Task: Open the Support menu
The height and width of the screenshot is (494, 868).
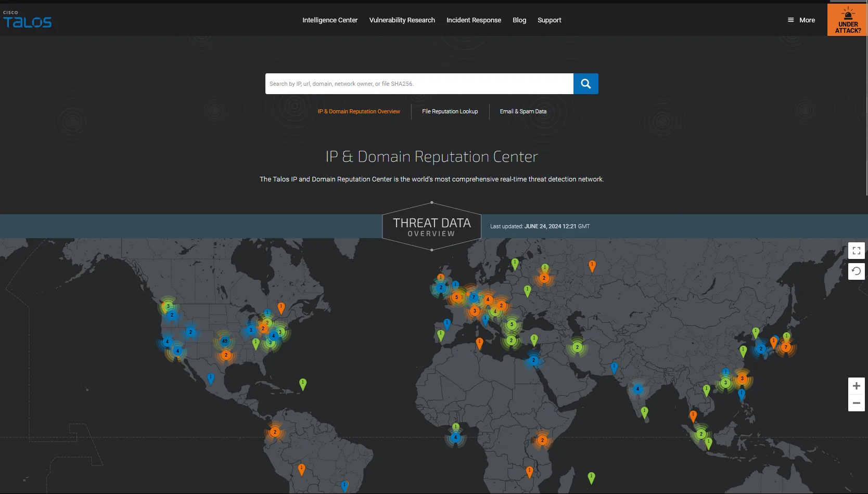Action: (x=550, y=20)
